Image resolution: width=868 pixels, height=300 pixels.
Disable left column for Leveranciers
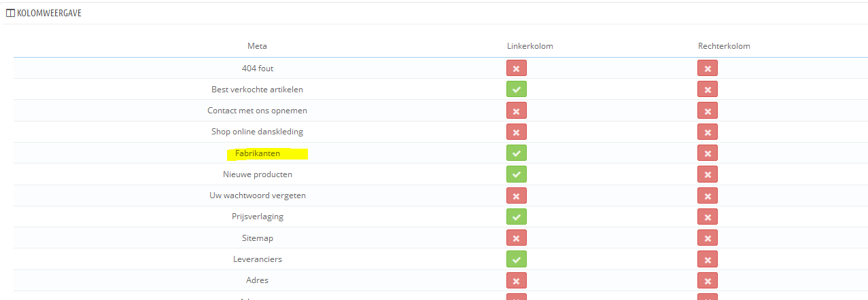(517, 259)
